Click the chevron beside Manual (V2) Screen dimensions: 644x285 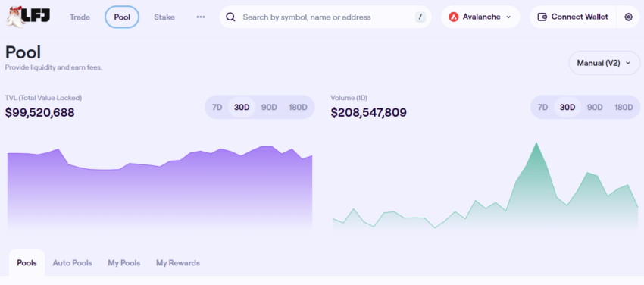627,63
